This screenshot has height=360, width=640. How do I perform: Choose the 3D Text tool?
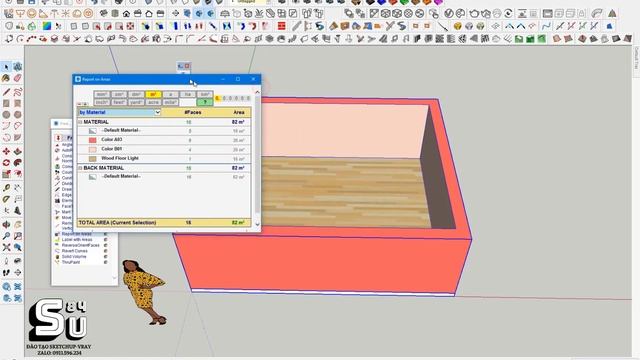[x=18, y=211]
